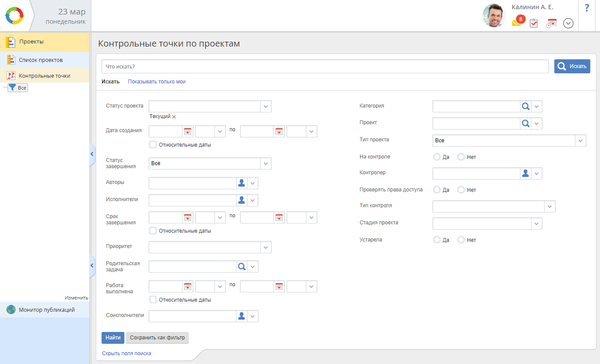Enable Относительные даты under Дата создания
600x364 pixels.
[x=153, y=144]
